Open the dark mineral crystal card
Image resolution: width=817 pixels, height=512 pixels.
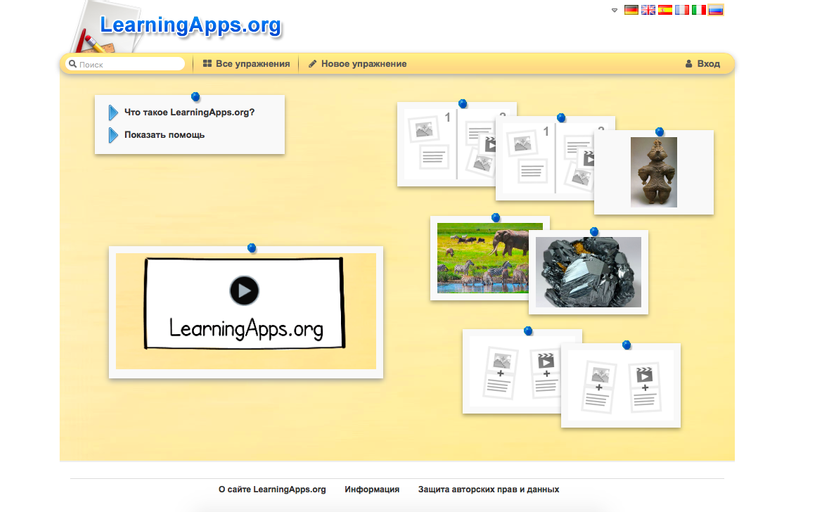[x=589, y=272]
